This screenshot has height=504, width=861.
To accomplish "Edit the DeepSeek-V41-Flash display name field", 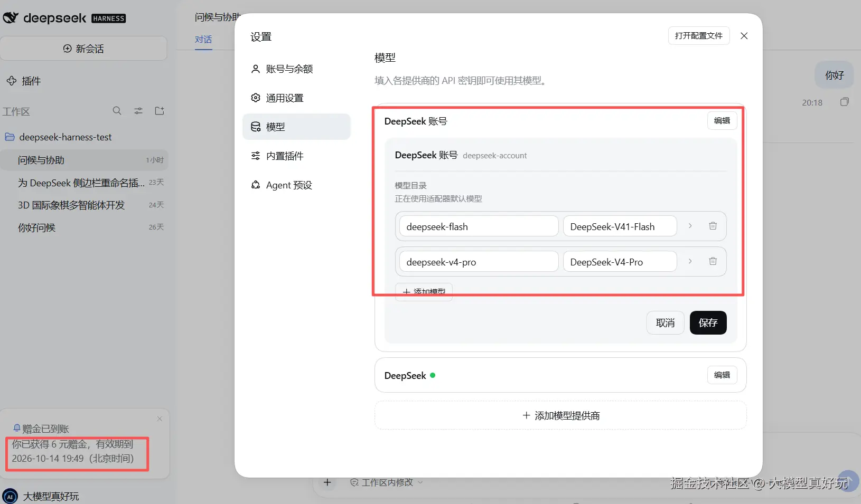I will (x=620, y=226).
